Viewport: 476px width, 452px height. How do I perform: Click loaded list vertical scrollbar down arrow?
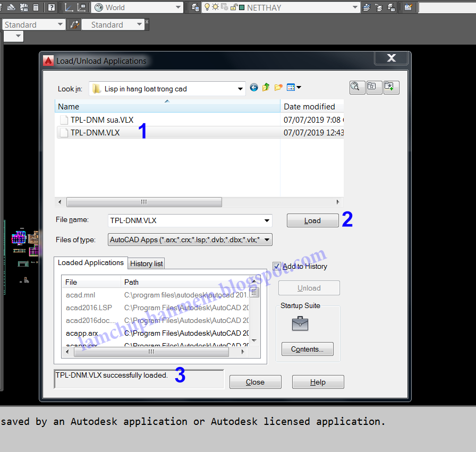254,340
